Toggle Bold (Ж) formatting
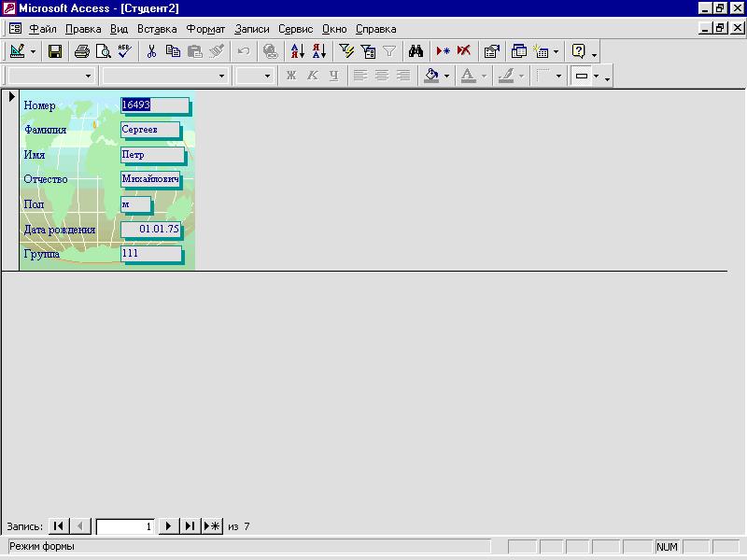This screenshot has height=560, width=747. tap(291, 76)
